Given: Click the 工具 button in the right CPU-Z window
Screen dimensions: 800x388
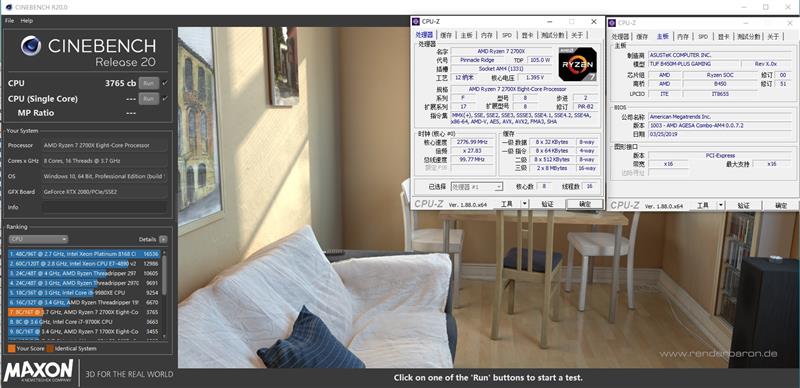Looking at the screenshot, I should [703, 205].
